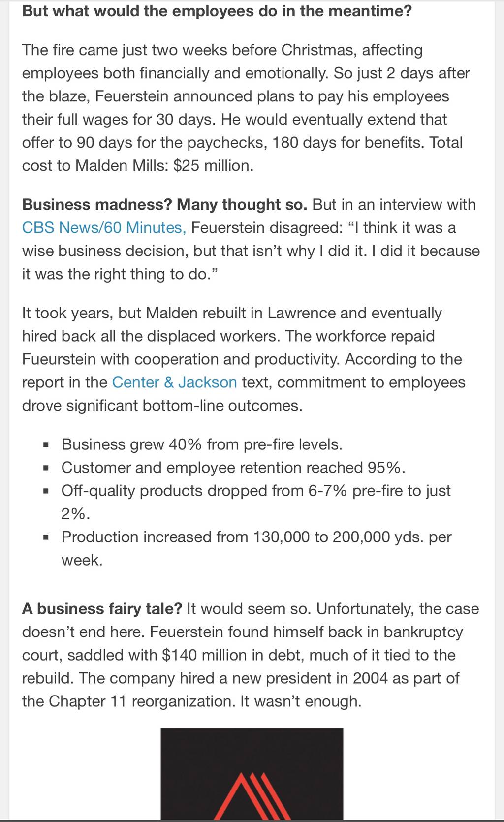Open the CBS News/60 Minutes link

[x=104, y=228]
